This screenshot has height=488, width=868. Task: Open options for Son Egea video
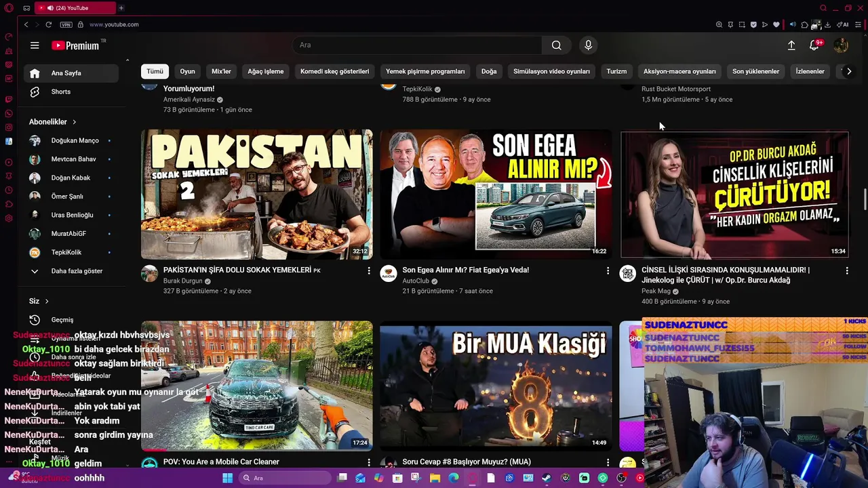pyautogui.click(x=608, y=270)
